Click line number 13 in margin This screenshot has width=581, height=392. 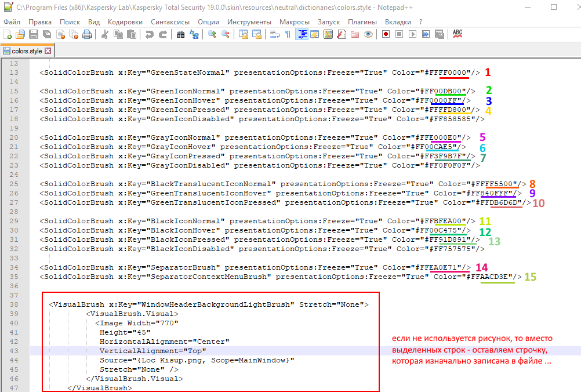pyautogui.click(x=14, y=72)
